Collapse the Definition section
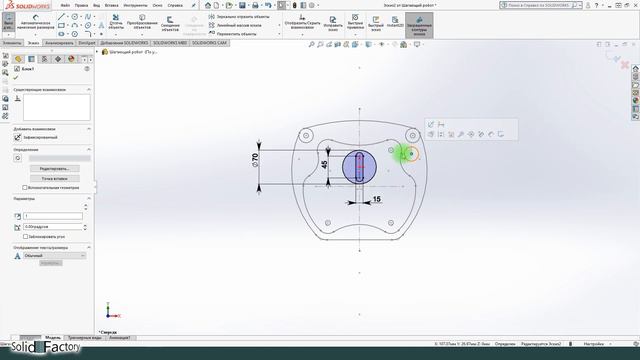The height and width of the screenshot is (360, 640). (89, 150)
